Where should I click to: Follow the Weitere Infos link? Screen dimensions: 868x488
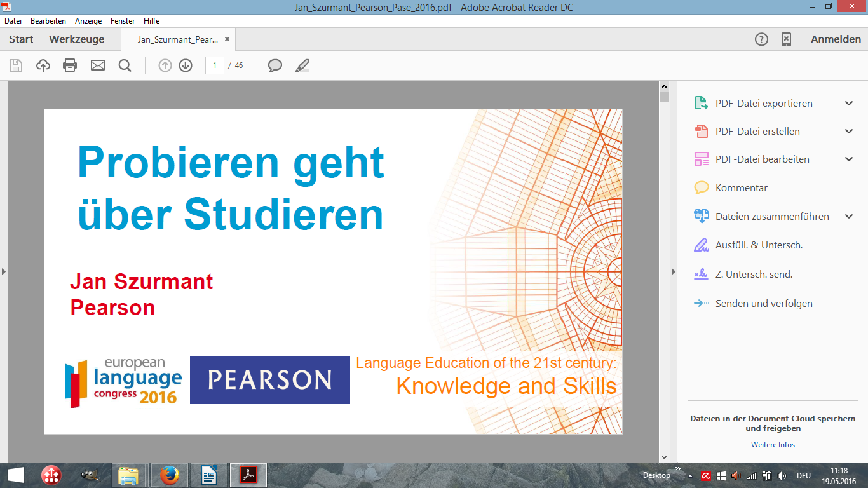[x=773, y=445]
